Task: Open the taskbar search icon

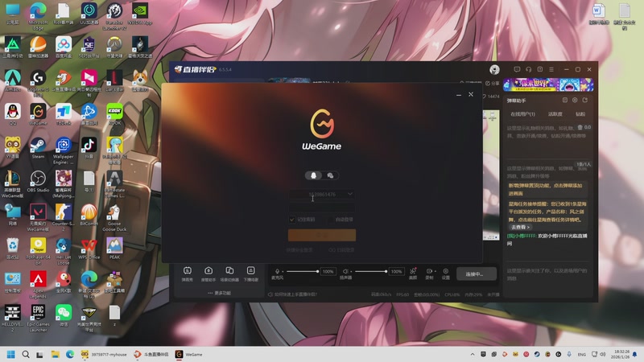Action: 26,354
